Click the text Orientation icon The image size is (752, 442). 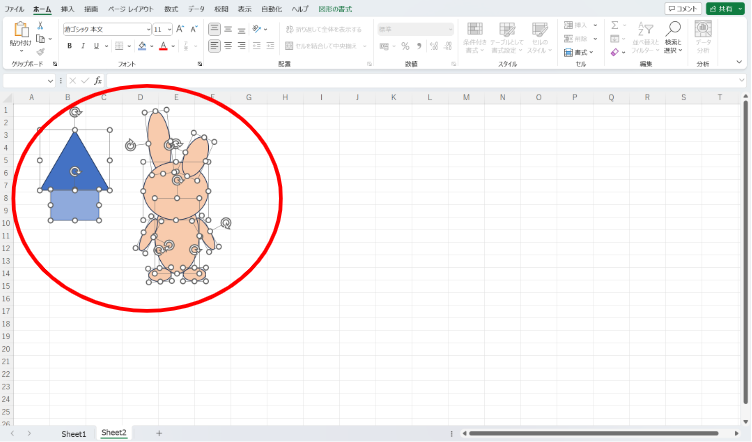pos(257,29)
